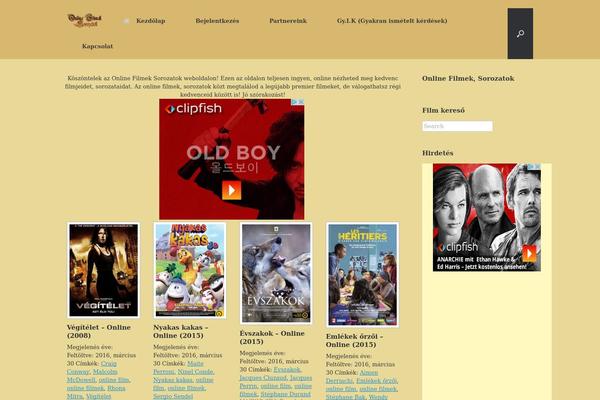Image resolution: width=600 pixels, height=400 pixels.
Task: Open the Nyakas kakas poster thumbnail
Action: (x=190, y=270)
